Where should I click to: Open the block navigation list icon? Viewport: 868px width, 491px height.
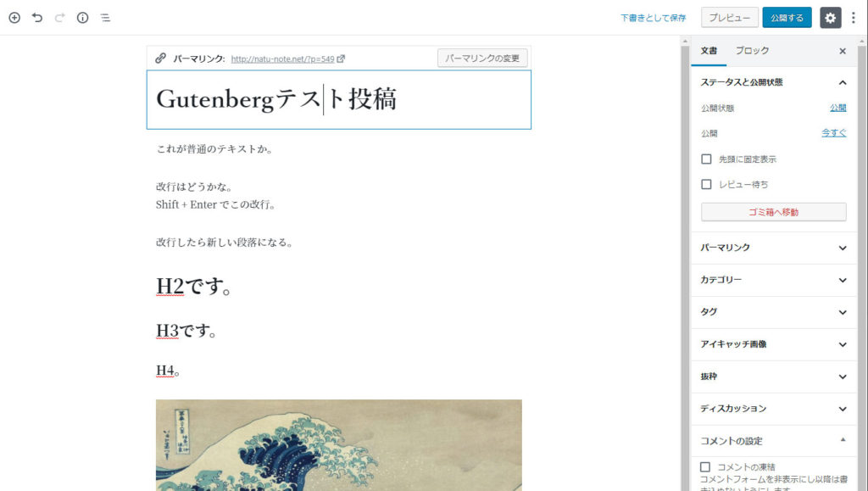pos(105,18)
